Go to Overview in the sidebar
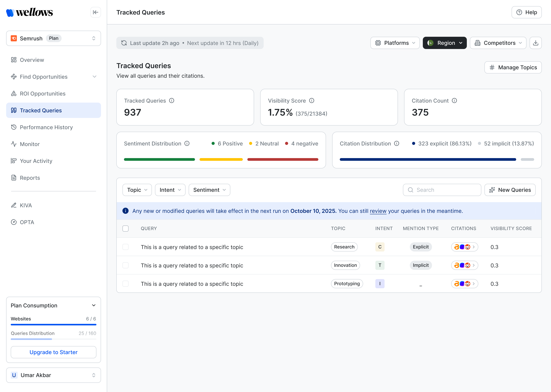 click(54, 60)
